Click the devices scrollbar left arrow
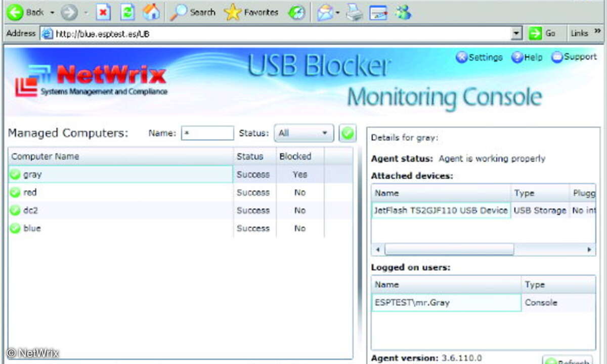The width and height of the screenshot is (607, 364). point(378,250)
